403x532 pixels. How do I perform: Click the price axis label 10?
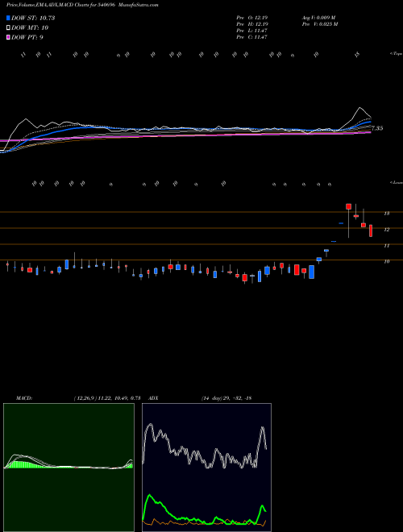386,262
